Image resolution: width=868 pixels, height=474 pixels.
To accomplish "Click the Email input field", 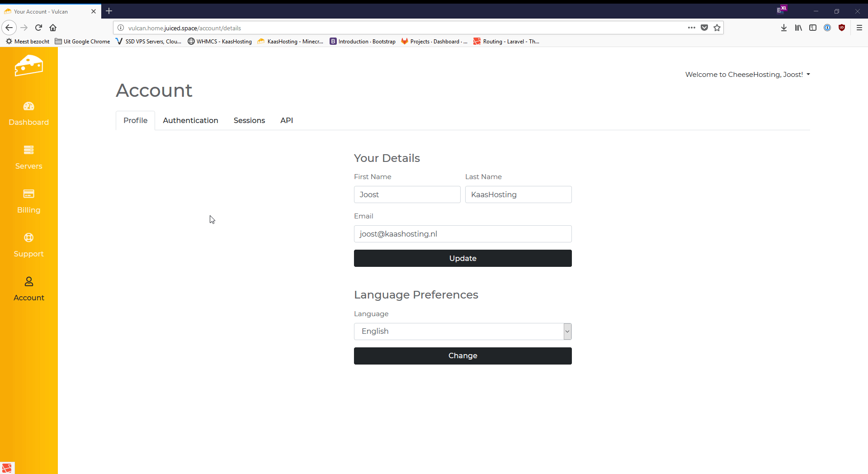I will (x=462, y=234).
